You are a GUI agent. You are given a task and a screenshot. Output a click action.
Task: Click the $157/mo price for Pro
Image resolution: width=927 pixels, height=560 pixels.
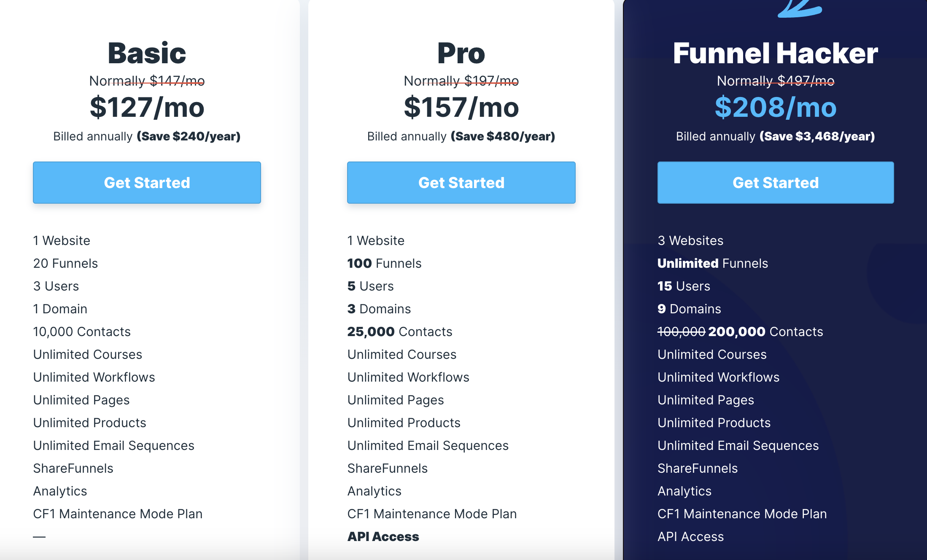[x=461, y=108]
